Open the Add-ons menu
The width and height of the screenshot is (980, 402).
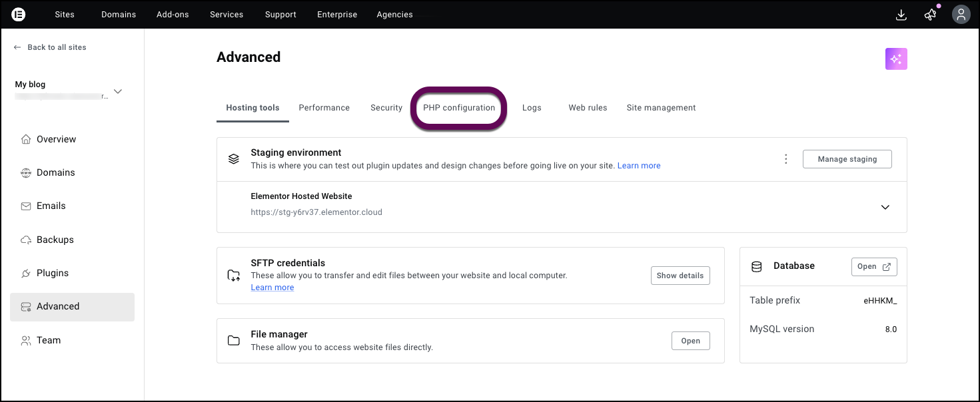173,15
